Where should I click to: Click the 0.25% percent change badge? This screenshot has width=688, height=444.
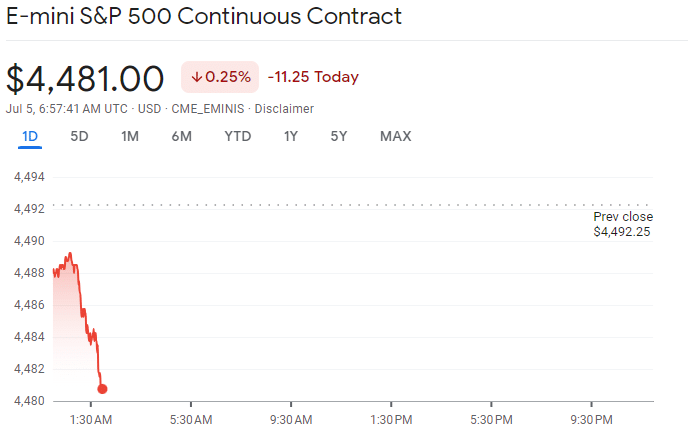point(220,77)
